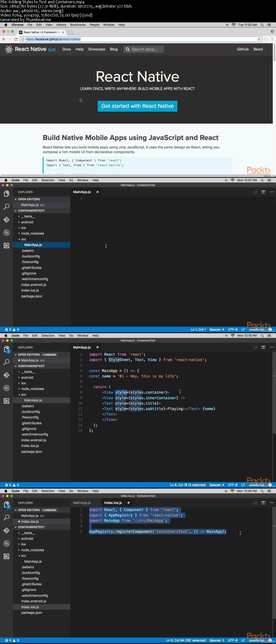
Task: Open more actions in the 12:39 PM Code frame
Action: [272, 503]
